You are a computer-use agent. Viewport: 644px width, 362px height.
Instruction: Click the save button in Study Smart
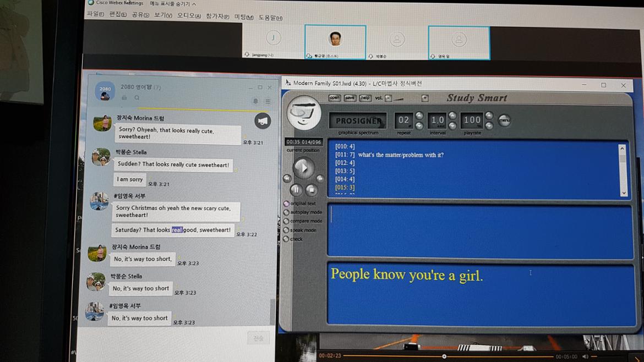click(x=350, y=98)
